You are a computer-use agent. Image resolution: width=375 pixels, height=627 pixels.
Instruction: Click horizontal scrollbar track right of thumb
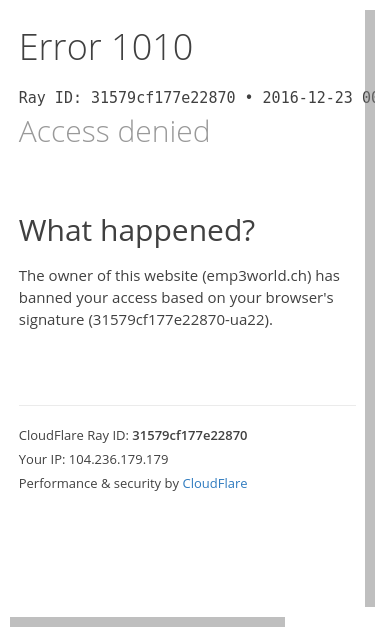pos(325,622)
